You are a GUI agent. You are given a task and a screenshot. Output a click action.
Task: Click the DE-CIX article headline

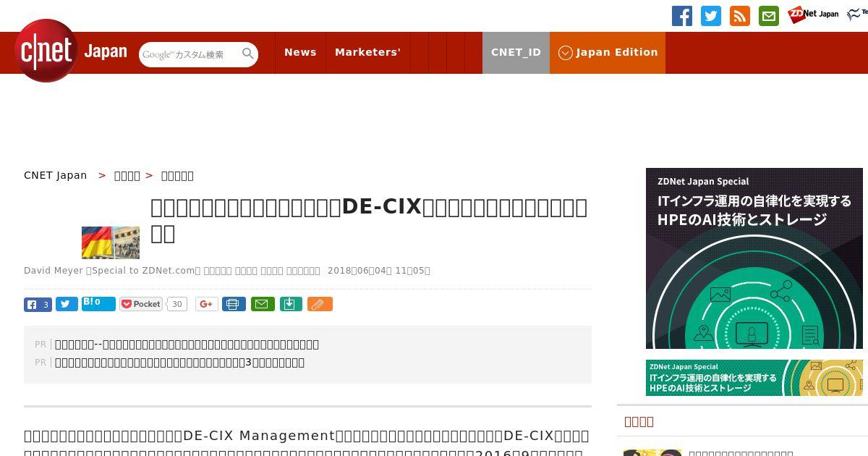point(369,219)
